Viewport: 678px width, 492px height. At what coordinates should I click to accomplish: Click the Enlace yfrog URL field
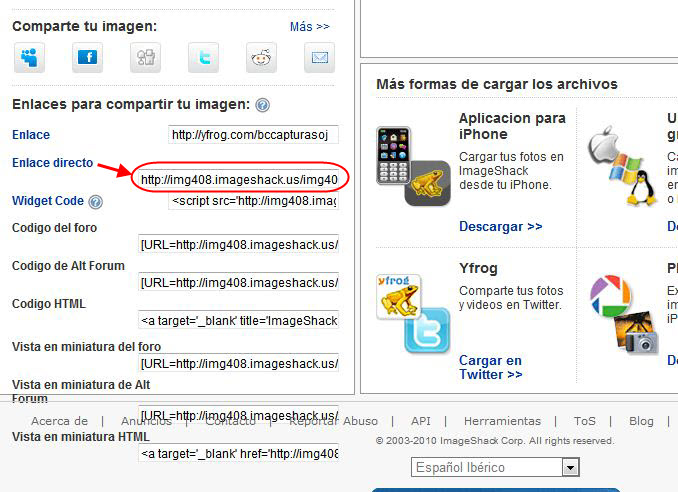click(x=254, y=134)
